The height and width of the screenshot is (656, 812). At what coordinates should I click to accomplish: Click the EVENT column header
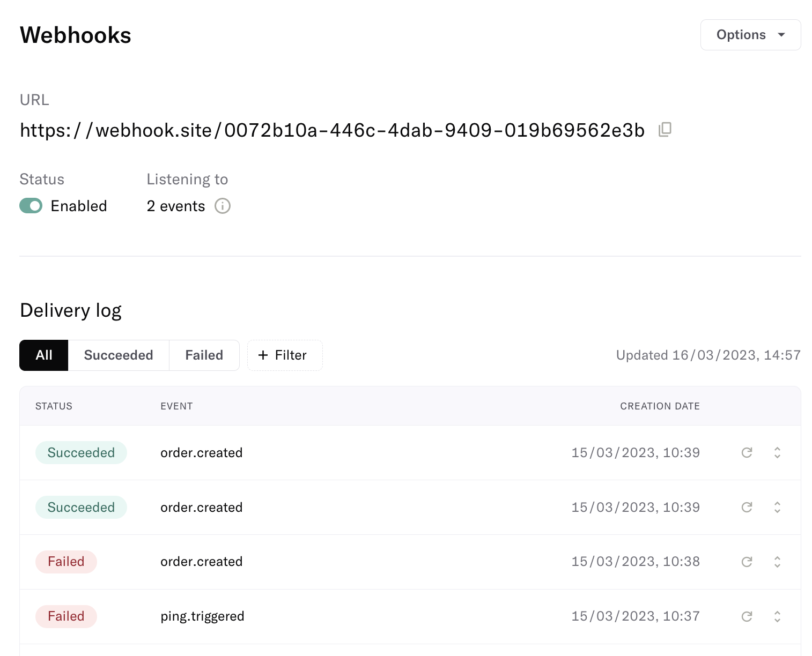pyautogui.click(x=176, y=406)
